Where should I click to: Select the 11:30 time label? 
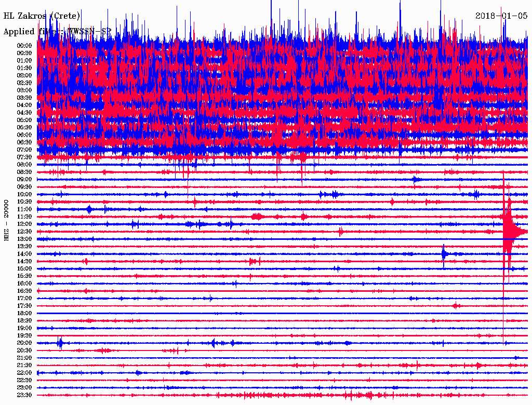coord(24,217)
